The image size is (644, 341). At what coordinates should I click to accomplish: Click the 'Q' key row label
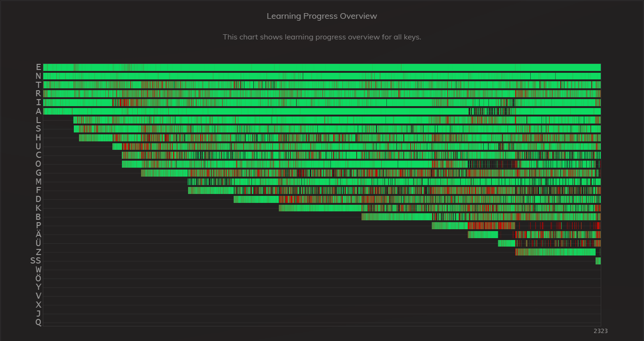click(x=38, y=322)
